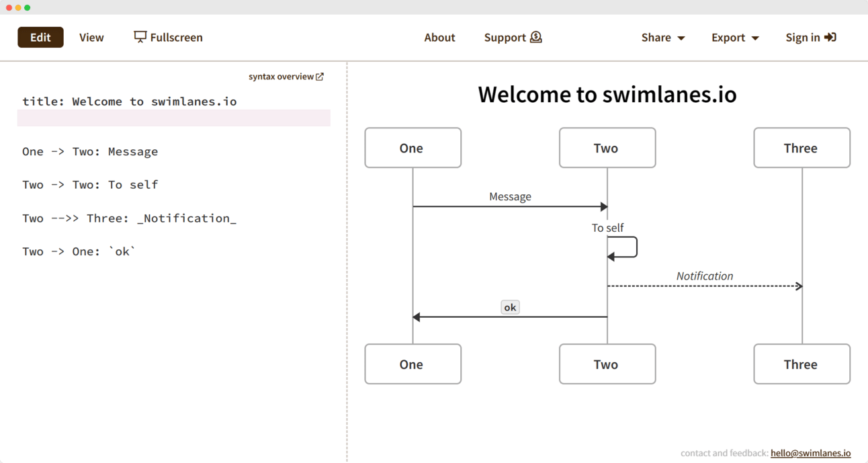Click the 'Two -> Two: To self' line
The image size is (868, 463).
click(90, 185)
